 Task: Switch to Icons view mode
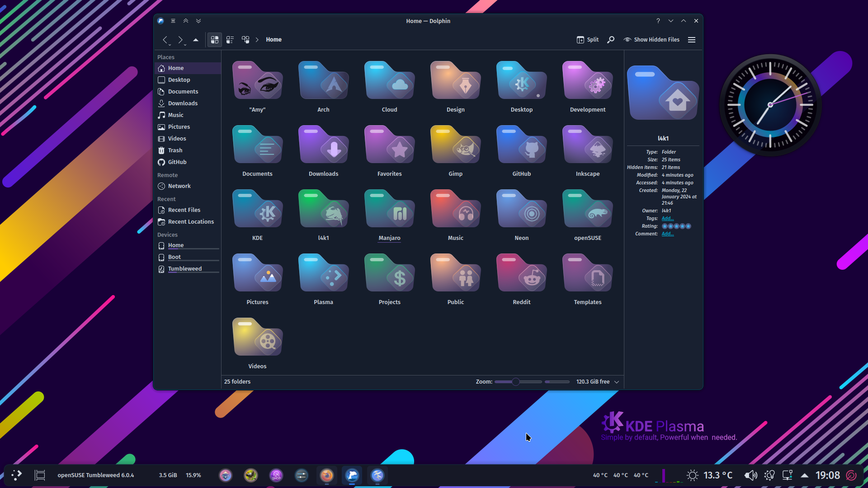[215, 40]
